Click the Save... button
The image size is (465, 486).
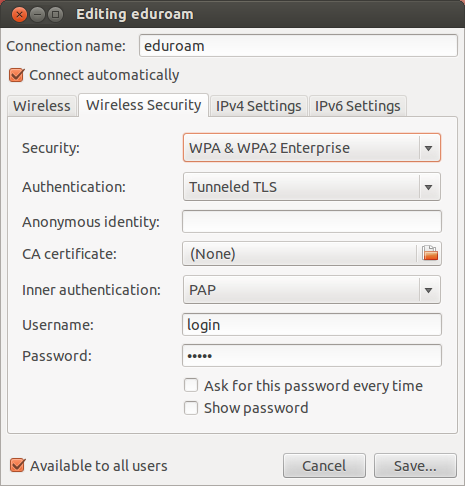coord(415,466)
